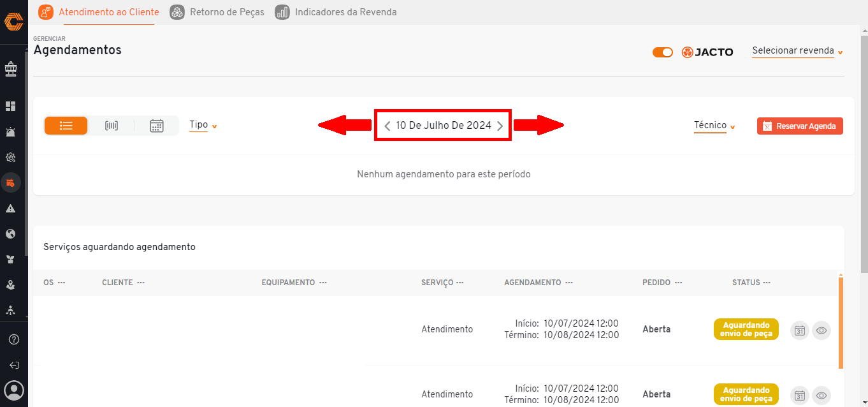Open the control tower icon in sidebar
868x407 pixels.
[x=10, y=68]
